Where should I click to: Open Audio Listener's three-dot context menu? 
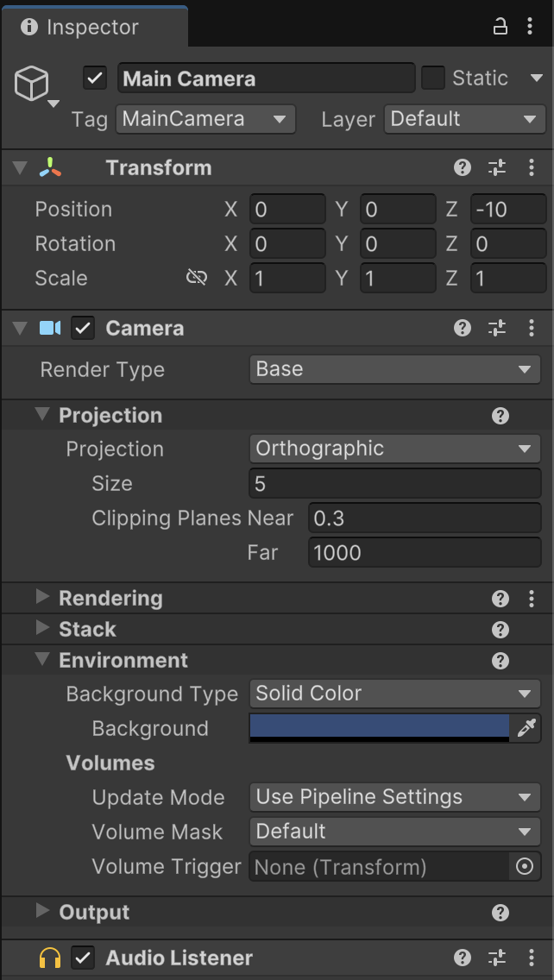[531, 958]
